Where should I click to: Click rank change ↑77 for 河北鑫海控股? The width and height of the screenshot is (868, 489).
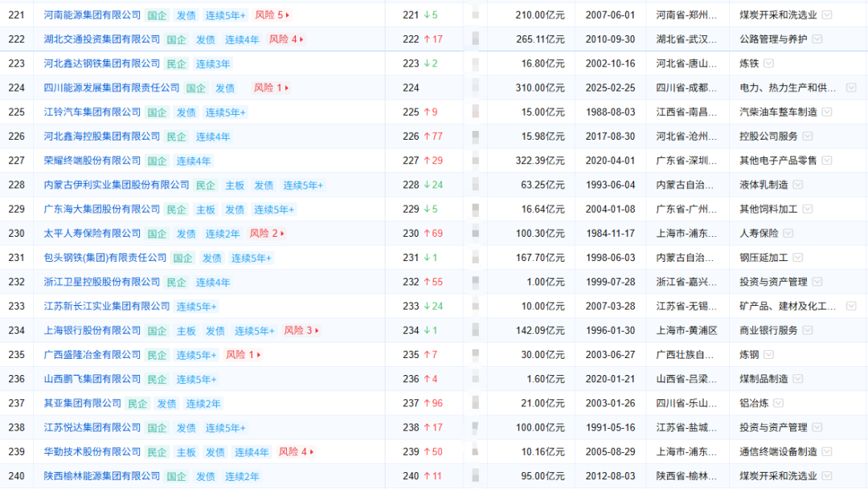[x=433, y=136]
